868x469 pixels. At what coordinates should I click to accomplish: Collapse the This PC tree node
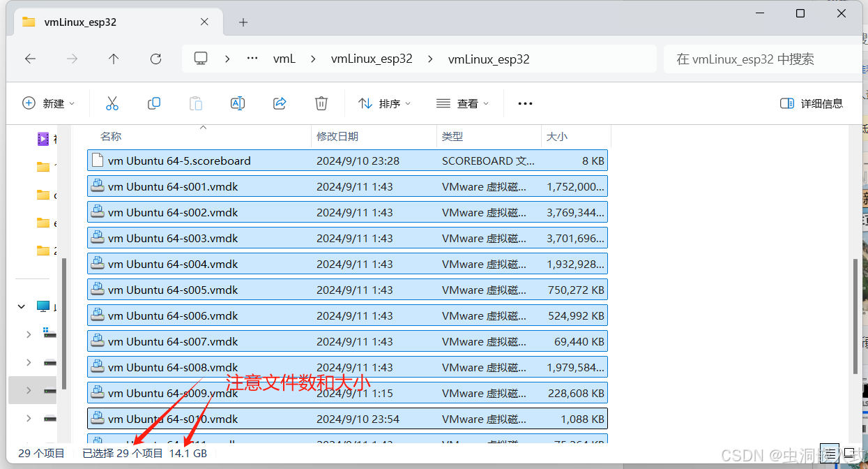point(22,306)
